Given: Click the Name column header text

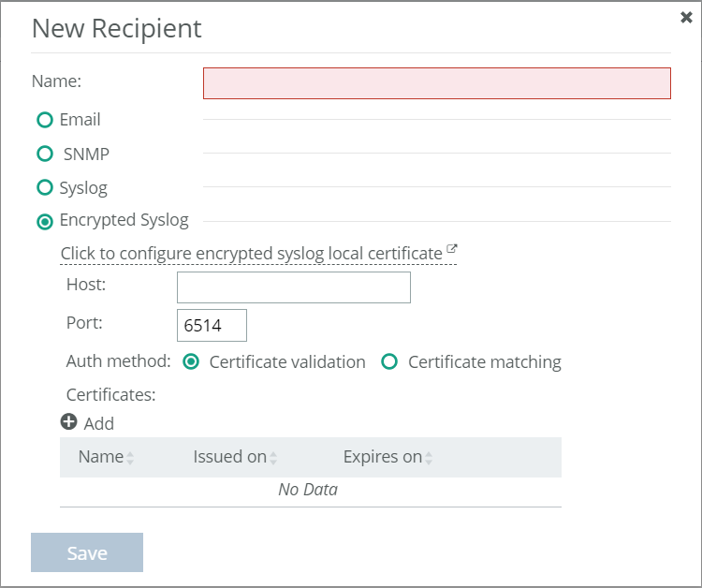Looking at the screenshot, I should point(100,457).
